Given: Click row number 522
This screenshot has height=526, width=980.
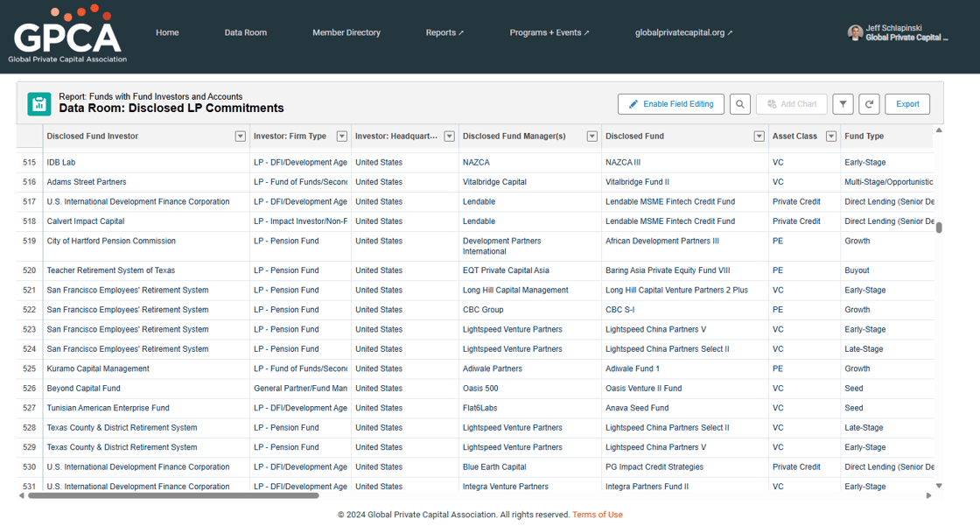Looking at the screenshot, I should [x=30, y=310].
